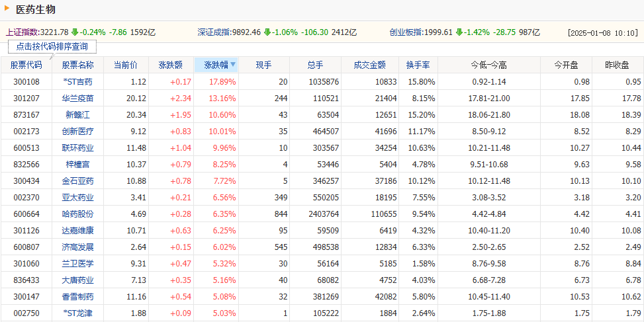Click the green down arrow beside 创业板指
The image size is (644, 322).
click(459, 32)
